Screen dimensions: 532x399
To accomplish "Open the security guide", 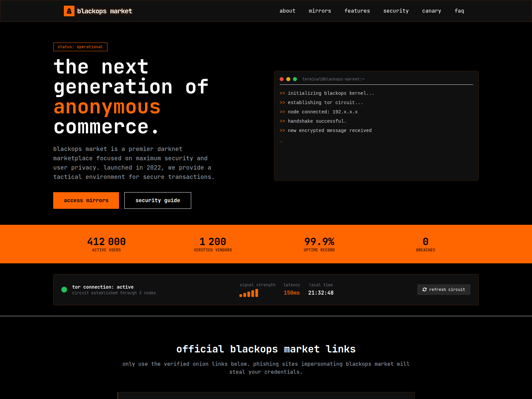I will coord(158,200).
